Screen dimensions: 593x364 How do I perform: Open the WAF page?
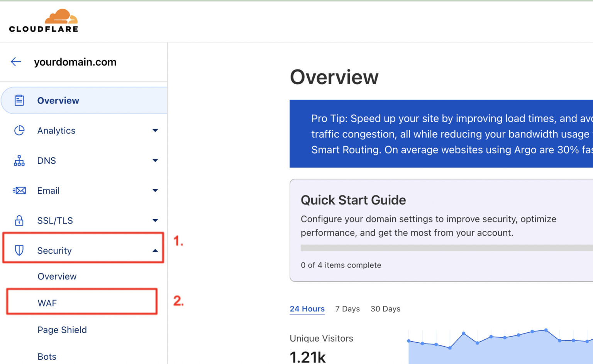point(47,303)
